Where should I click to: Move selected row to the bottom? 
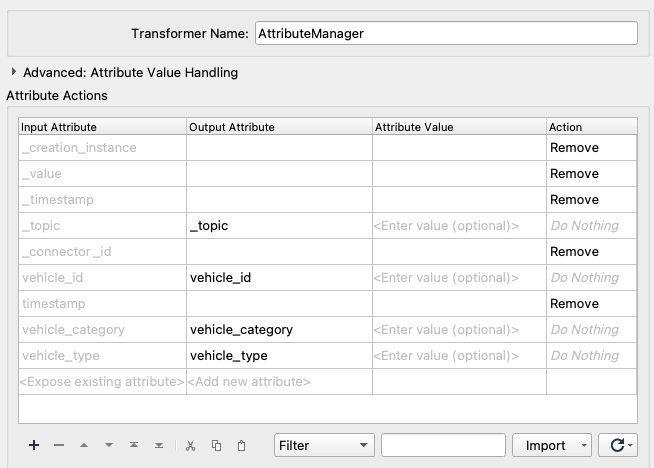(x=159, y=445)
